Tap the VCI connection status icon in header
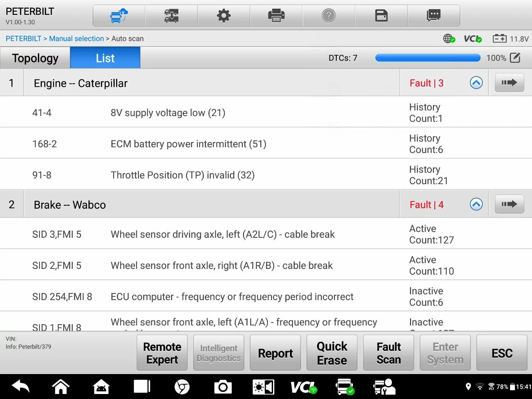532x399 pixels. click(x=473, y=39)
